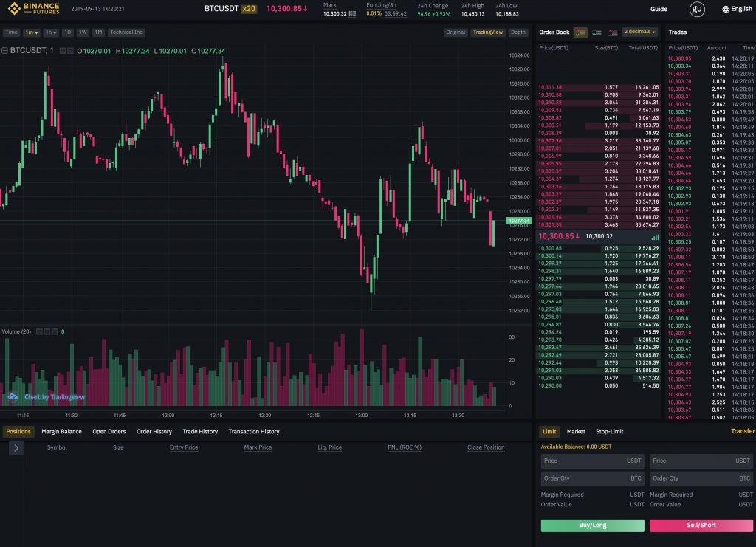Open the globe language icon

(x=726, y=10)
